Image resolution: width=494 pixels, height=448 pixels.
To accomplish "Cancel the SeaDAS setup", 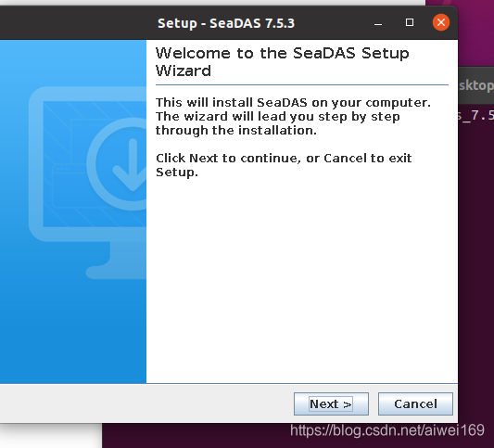I will [x=415, y=403].
